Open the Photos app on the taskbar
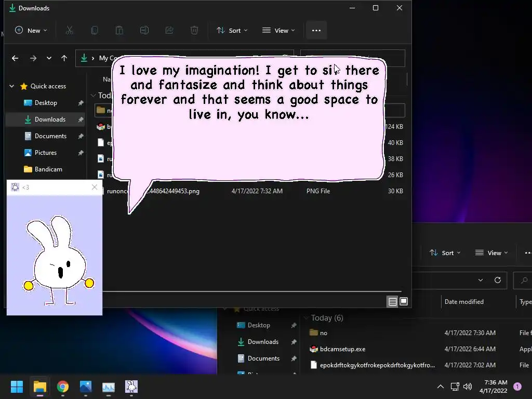The height and width of the screenshot is (399, 532). 86,387
